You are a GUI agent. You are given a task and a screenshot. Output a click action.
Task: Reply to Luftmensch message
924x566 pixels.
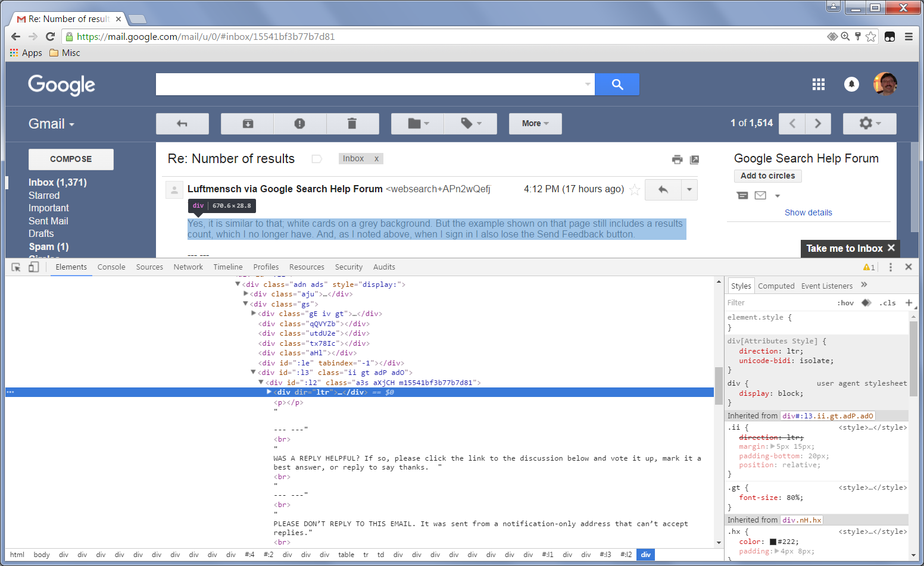click(x=663, y=189)
